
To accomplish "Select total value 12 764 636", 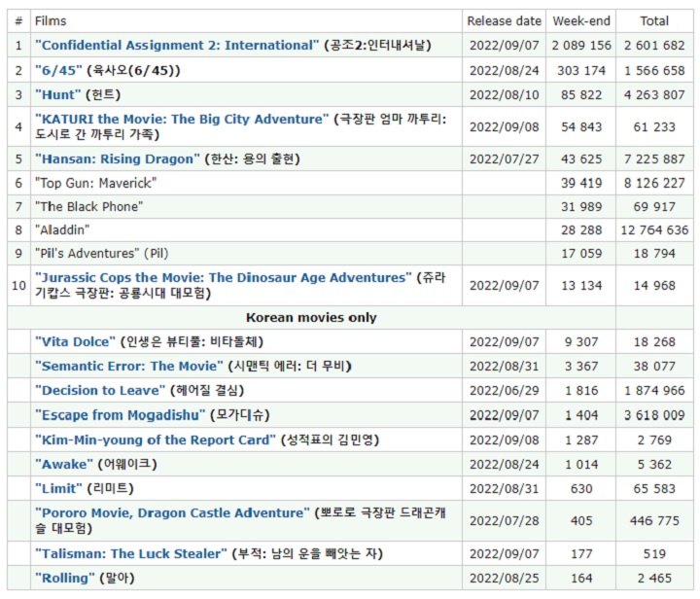I will coord(654,229).
